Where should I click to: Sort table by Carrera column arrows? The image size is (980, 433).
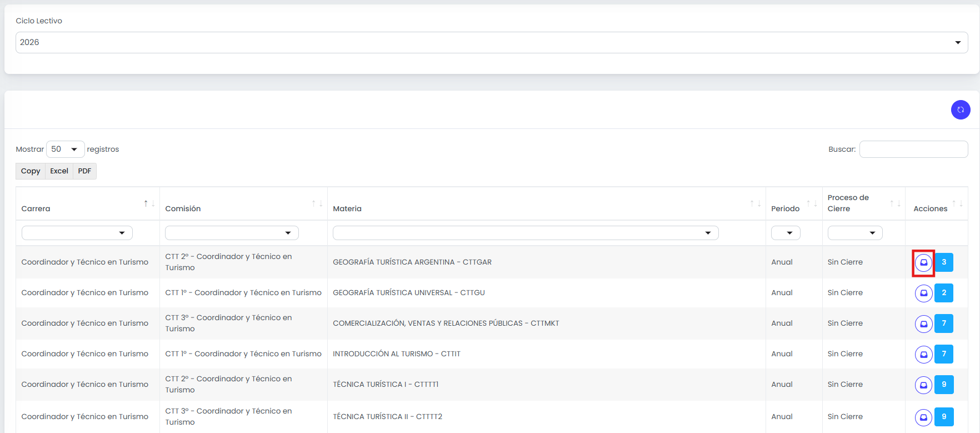(x=149, y=203)
